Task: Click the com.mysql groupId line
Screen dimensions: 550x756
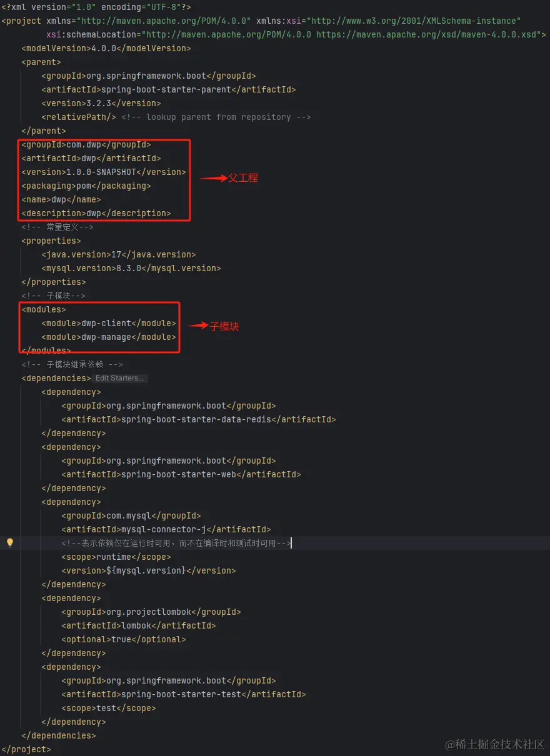Action: (x=131, y=515)
